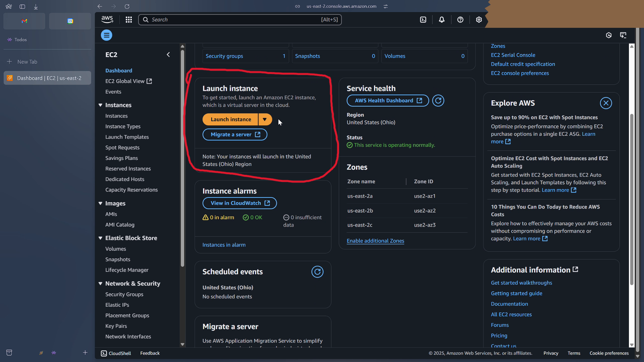
Task: Open the settings gear in AWS header
Action: pyautogui.click(x=479, y=20)
